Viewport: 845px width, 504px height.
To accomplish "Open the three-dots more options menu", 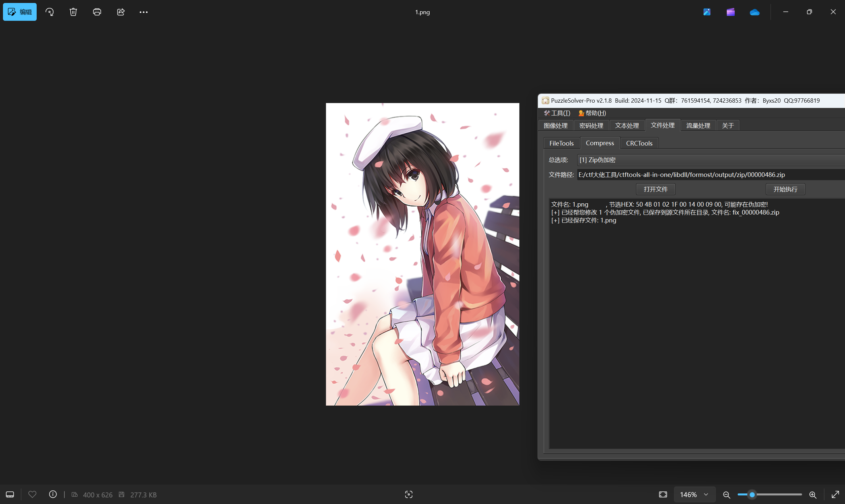I will (144, 12).
